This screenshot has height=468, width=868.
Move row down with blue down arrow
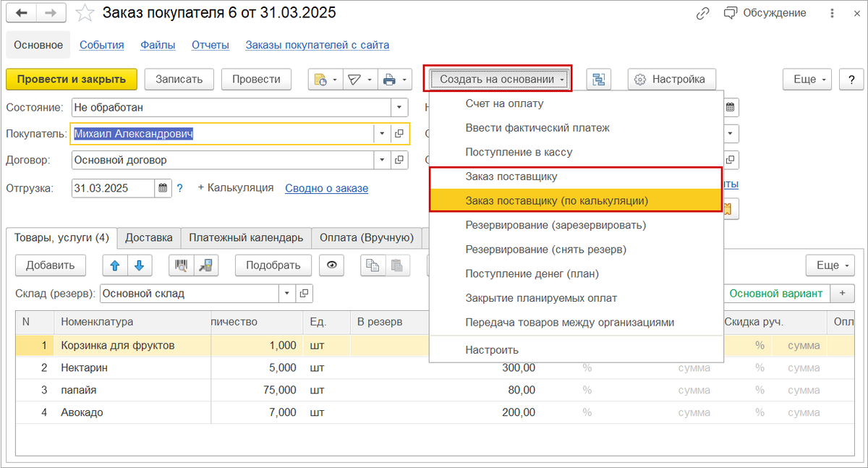pos(140,265)
